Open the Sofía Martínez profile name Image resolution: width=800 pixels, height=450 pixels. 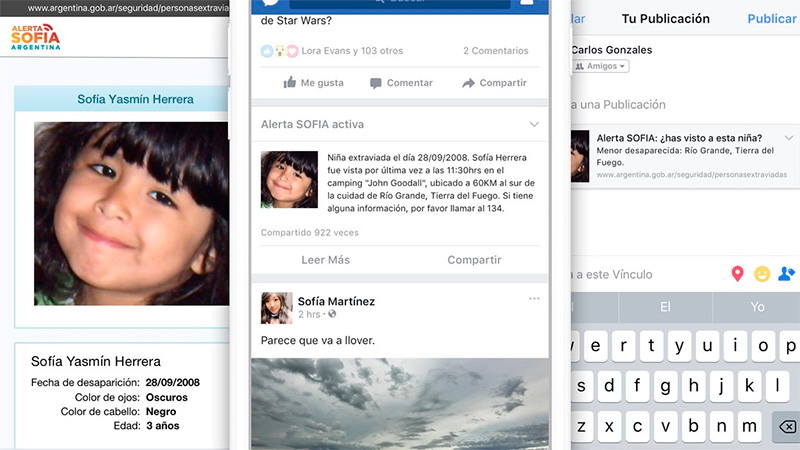(x=336, y=301)
